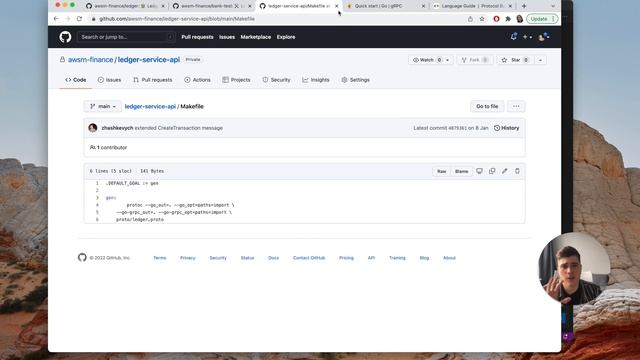Expand the Star lists dropdown arrow

[x=540, y=60]
